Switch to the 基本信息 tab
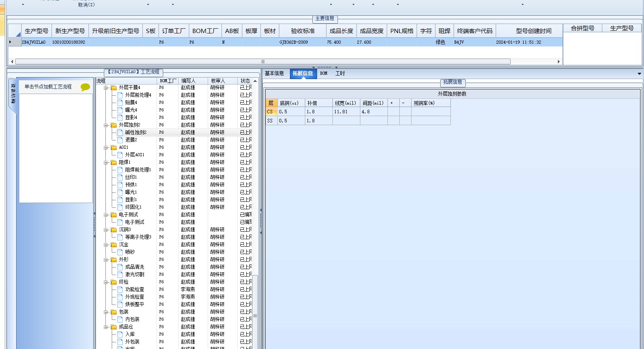Viewport: 644px width, 349px height. 274,74
